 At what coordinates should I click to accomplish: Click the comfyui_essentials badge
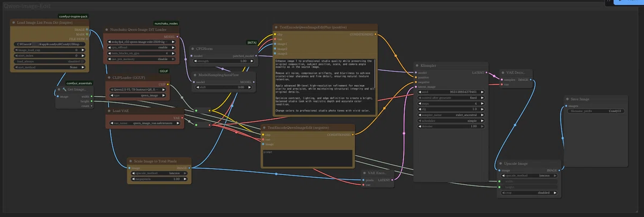tap(79, 82)
